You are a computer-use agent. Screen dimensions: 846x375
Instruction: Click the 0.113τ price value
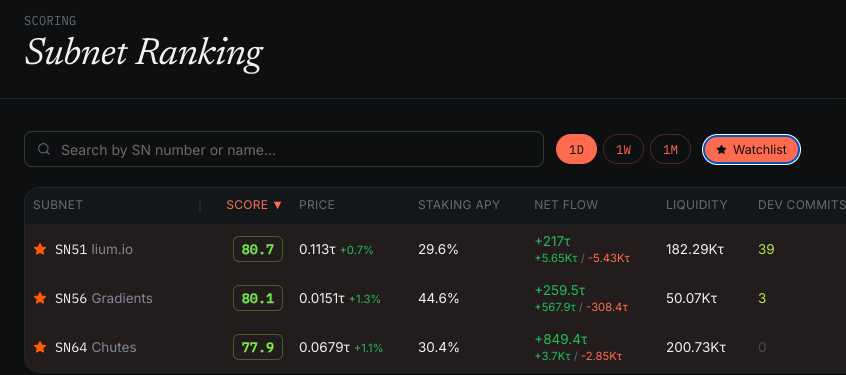pyautogui.click(x=318, y=249)
